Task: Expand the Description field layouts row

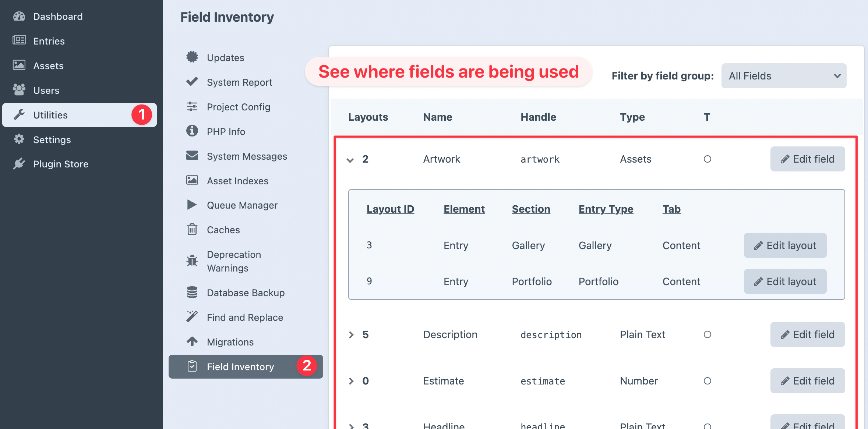Action: 351,334
